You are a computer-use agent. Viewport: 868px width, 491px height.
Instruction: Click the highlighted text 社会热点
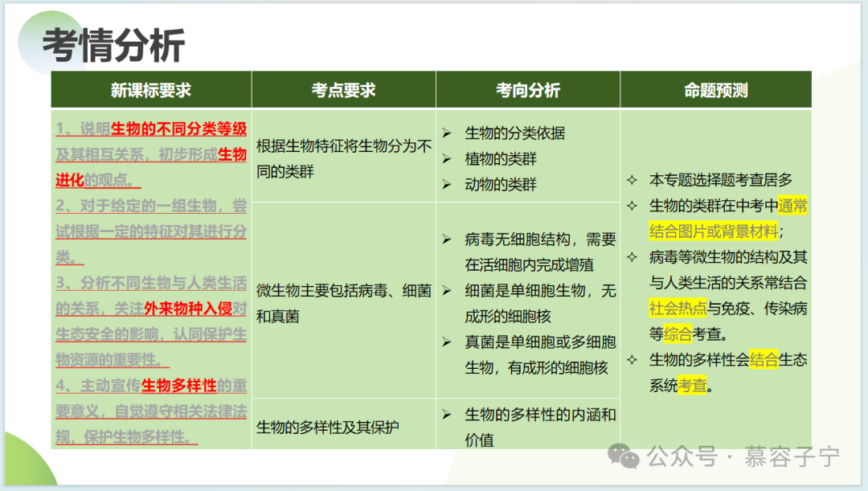click(678, 309)
